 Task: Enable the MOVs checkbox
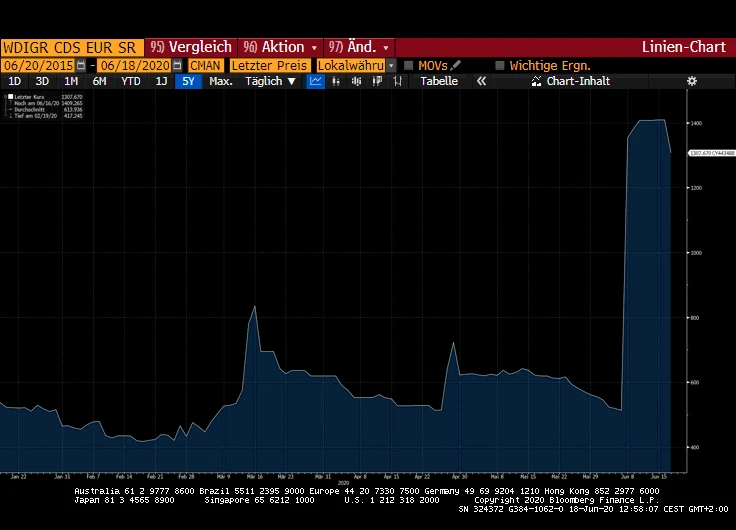coord(409,65)
